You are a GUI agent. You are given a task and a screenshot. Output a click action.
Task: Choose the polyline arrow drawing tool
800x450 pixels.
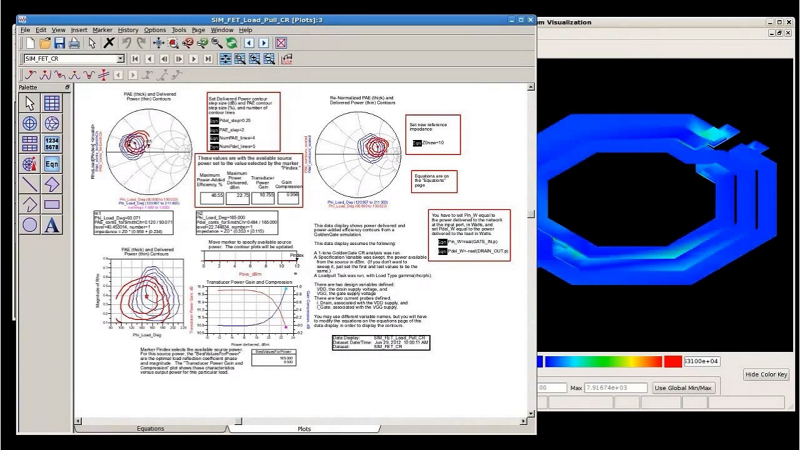pos(30,205)
